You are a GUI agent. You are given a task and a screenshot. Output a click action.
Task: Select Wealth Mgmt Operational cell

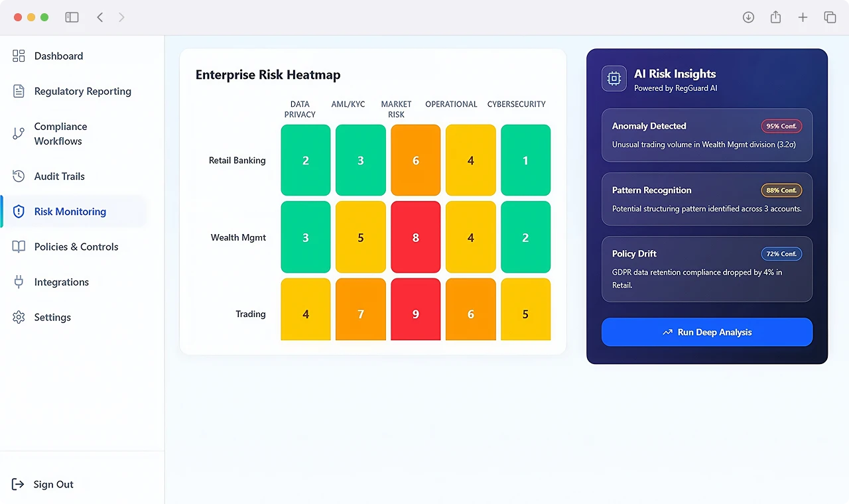click(471, 237)
